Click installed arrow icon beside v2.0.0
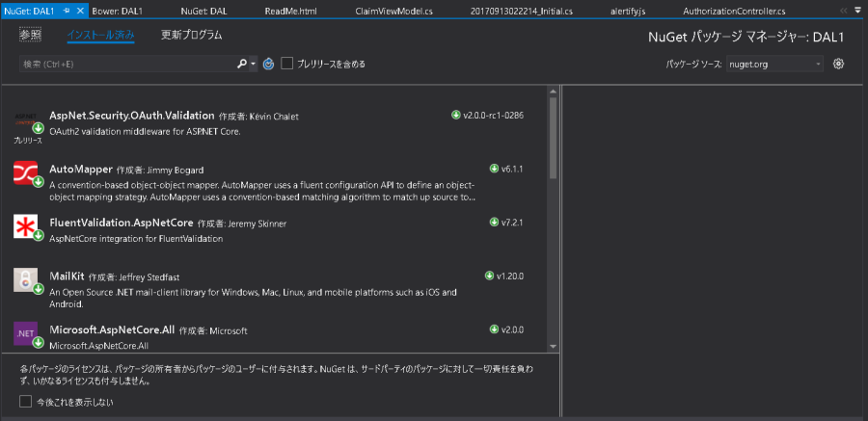868x421 pixels. pyautogui.click(x=495, y=329)
